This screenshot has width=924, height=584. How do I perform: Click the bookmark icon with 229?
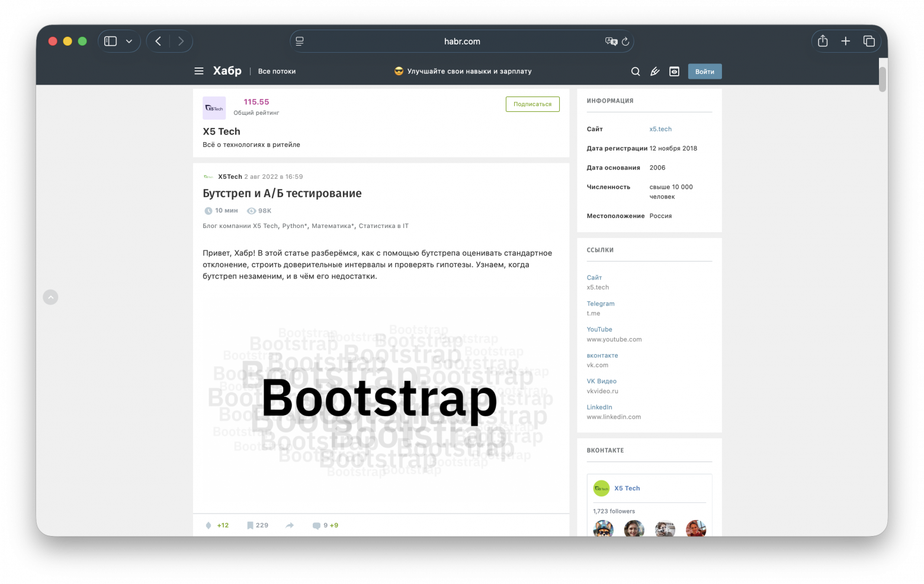[x=251, y=525]
